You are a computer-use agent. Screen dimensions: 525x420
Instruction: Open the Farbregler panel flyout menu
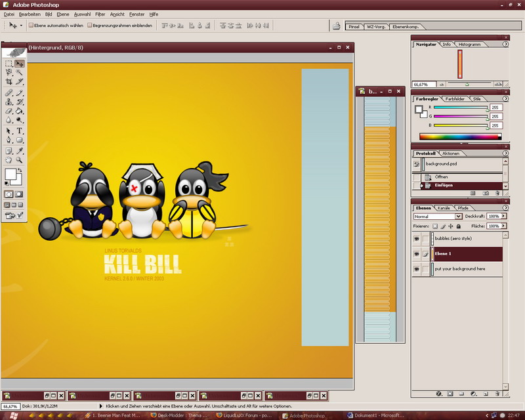point(505,99)
